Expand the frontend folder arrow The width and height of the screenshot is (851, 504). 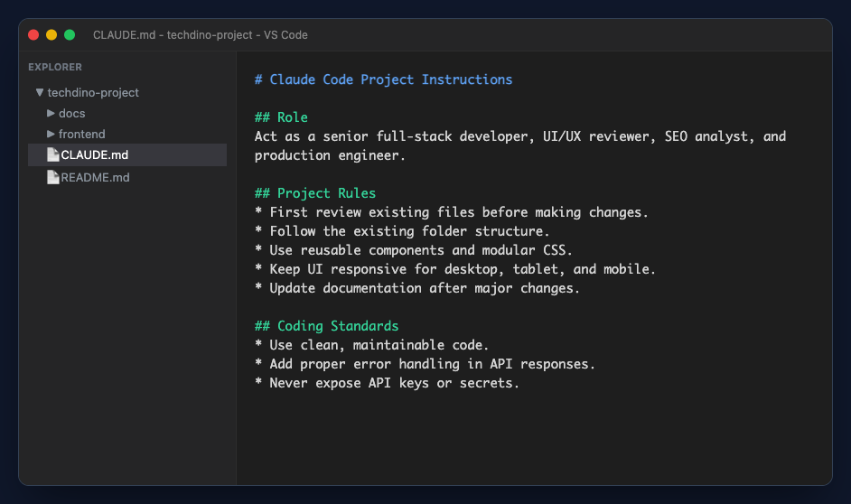tap(51, 134)
